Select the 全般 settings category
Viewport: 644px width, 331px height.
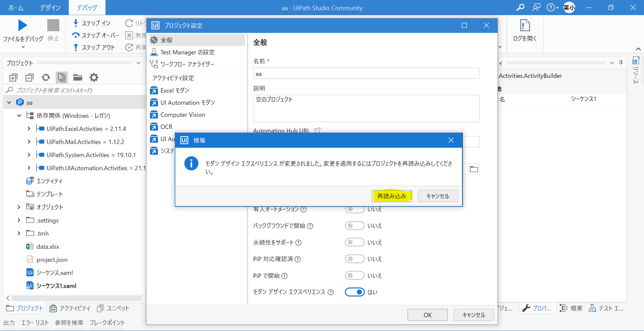[197, 40]
